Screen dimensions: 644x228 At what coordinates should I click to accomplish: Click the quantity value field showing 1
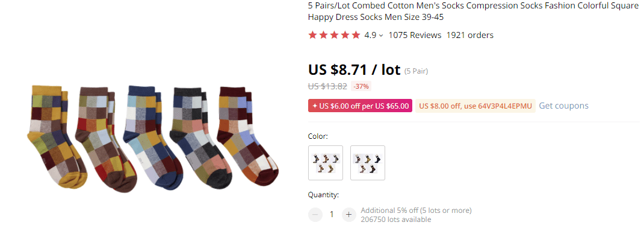pos(332,214)
